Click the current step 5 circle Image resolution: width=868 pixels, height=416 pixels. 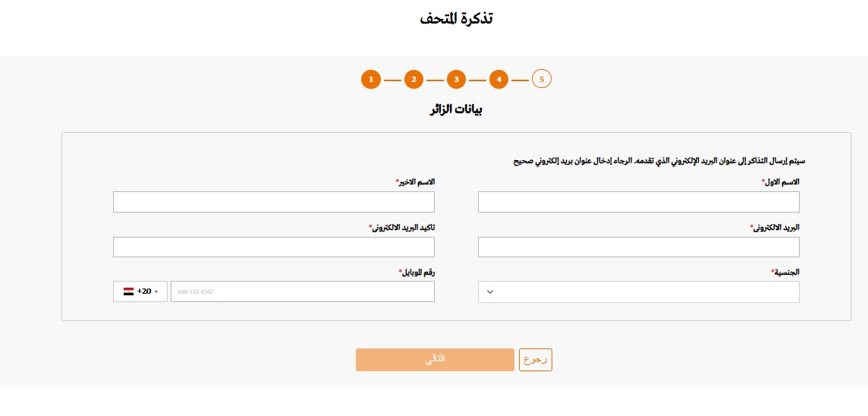pyautogui.click(x=542, y=79)
